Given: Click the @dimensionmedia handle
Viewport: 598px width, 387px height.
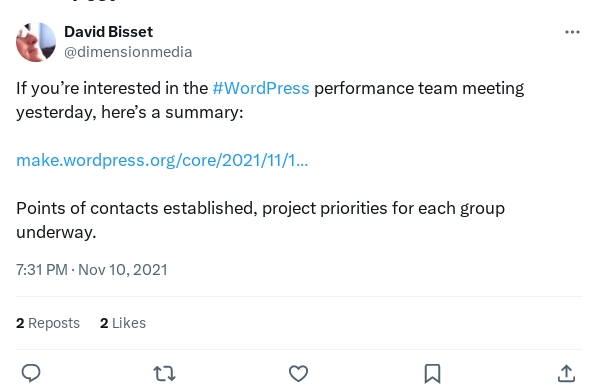Looking at the screenshot, I should point(128,52).
